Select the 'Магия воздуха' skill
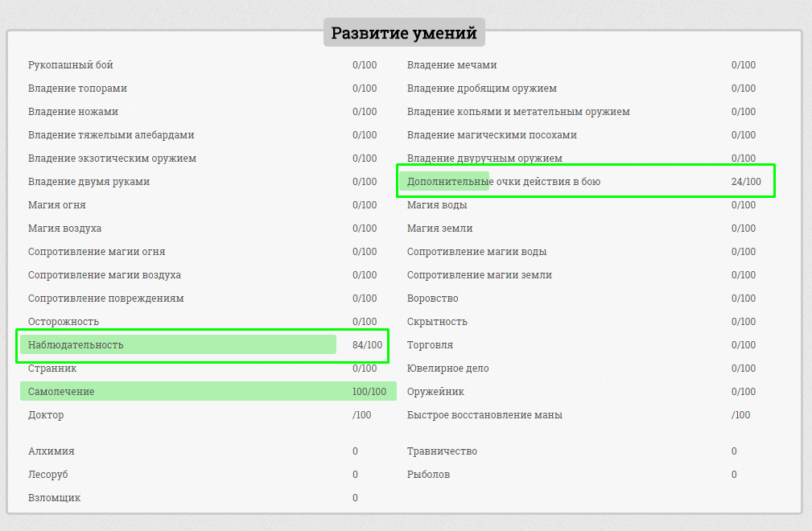 pos(64,228)
